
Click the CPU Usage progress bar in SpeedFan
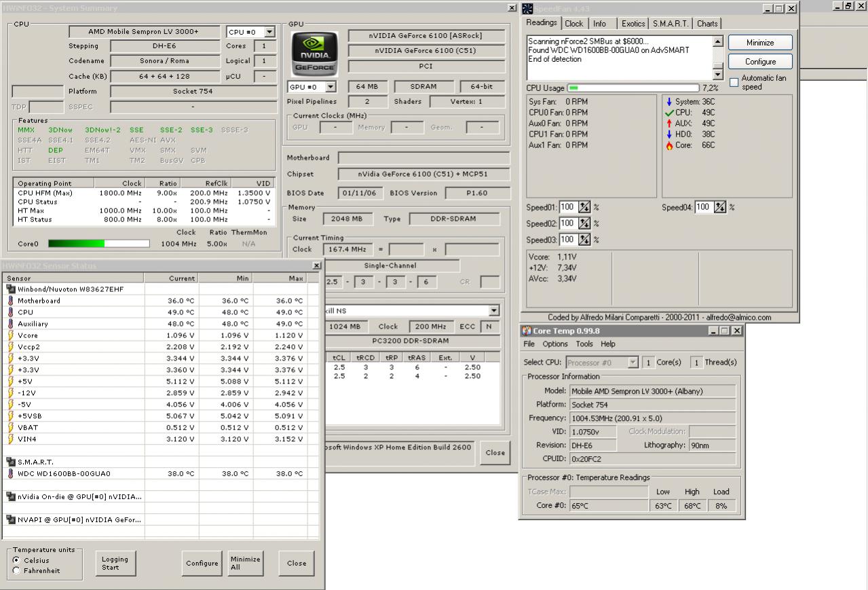[x=633, y=88]
